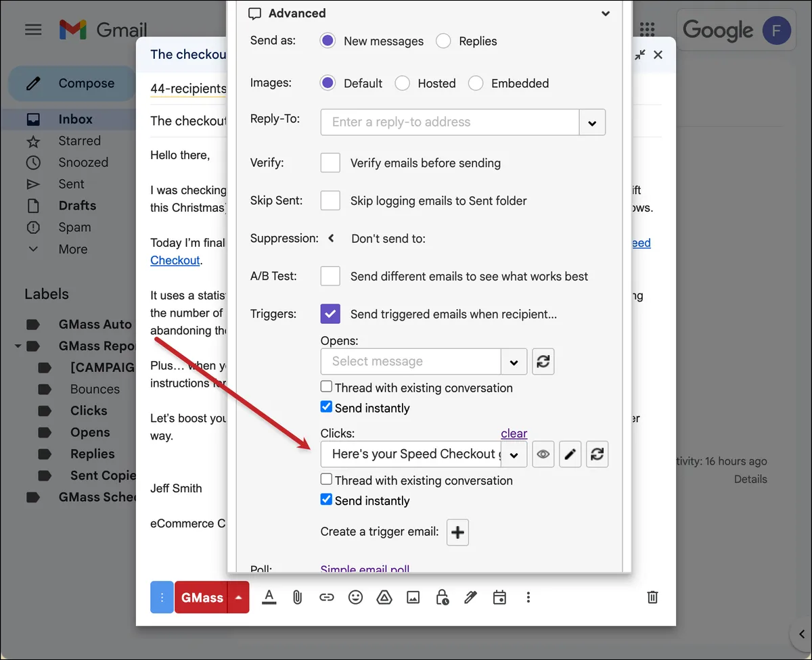Open the Starred folder
Image resolution: width=812 pixels, height=660 pixels.
79,141
